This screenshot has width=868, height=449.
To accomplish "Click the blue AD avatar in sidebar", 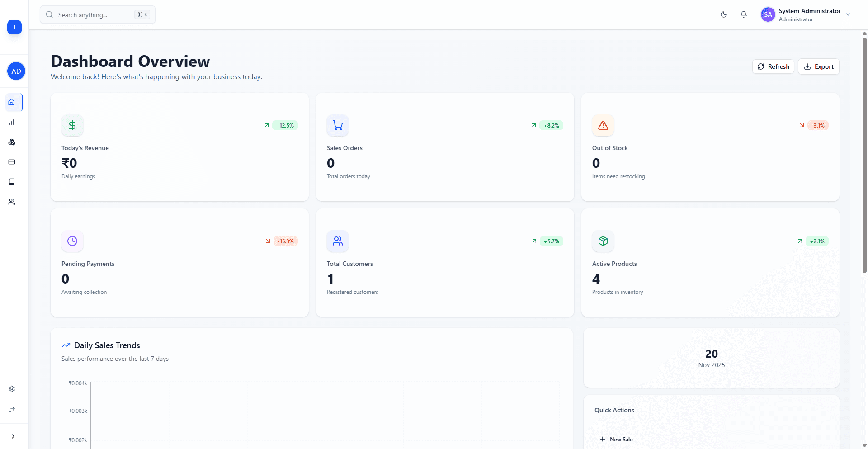I will pyautogui.click(x=16, y=71).
